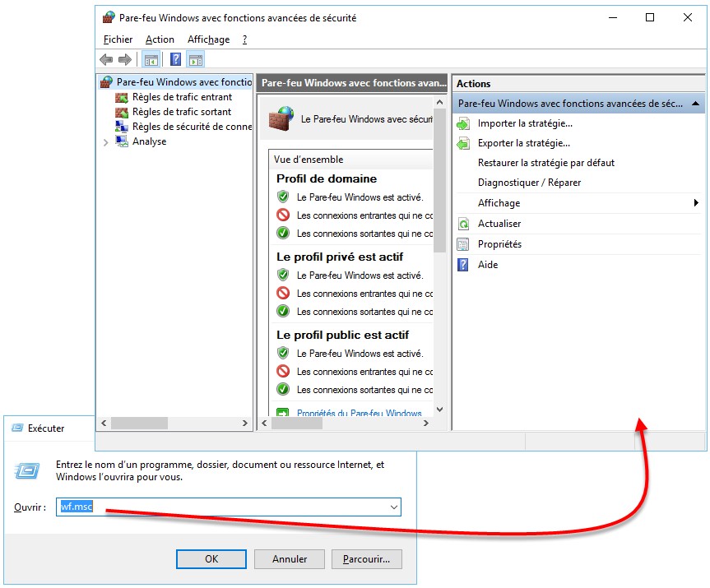Open the Affichage submenu arrow in Actions
710x588 pixels.
[695, 203]
